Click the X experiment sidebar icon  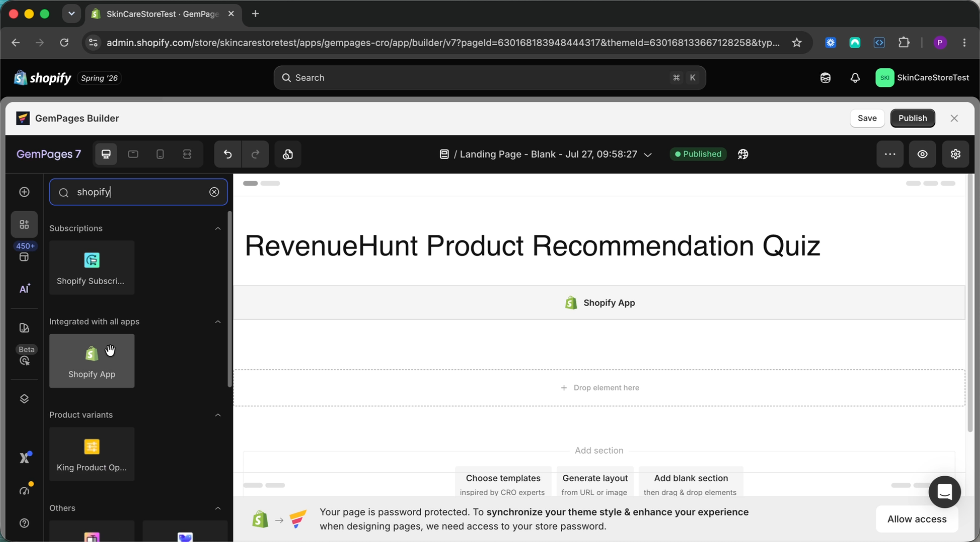click(x=24, y=458)
